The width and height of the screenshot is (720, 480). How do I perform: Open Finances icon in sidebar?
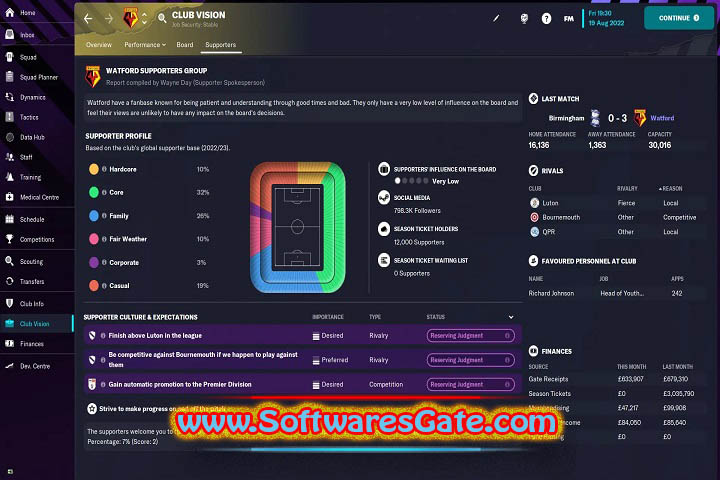[x=10, y=343]
